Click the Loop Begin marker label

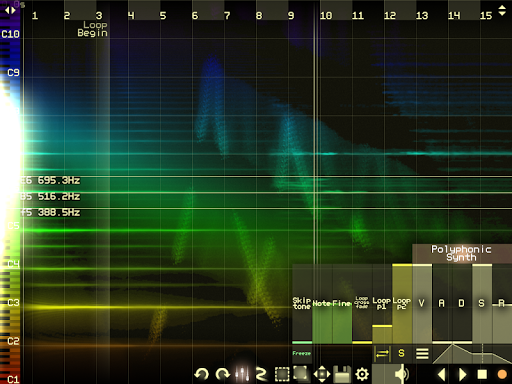pyautogui.click(x=93, y=29)
